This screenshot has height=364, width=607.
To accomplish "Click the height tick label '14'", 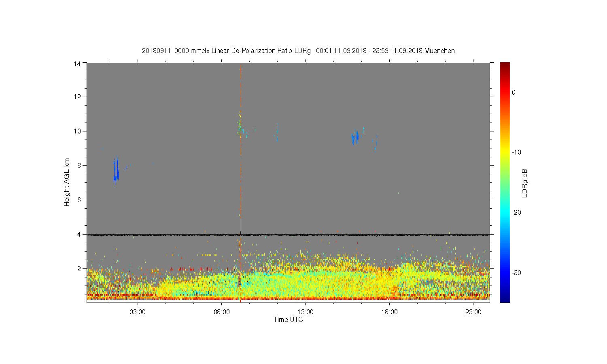I will click(77, 63).
